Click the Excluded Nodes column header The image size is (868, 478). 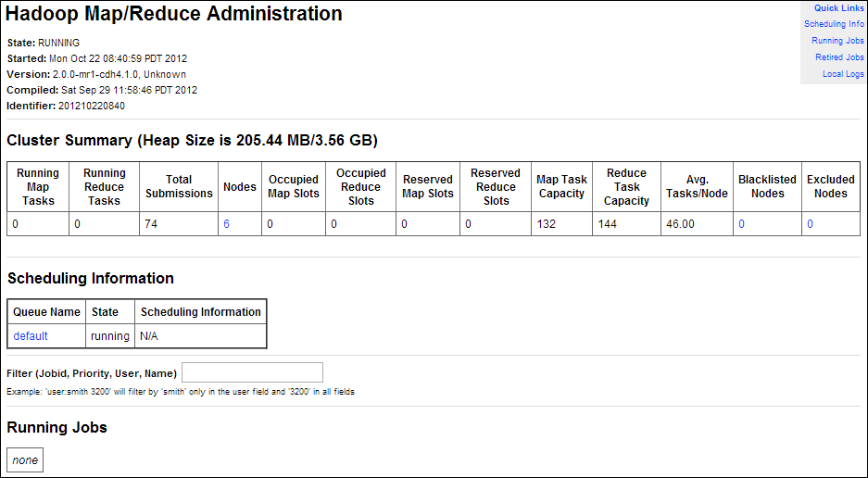pyautogui.click(x=830, y=186)
